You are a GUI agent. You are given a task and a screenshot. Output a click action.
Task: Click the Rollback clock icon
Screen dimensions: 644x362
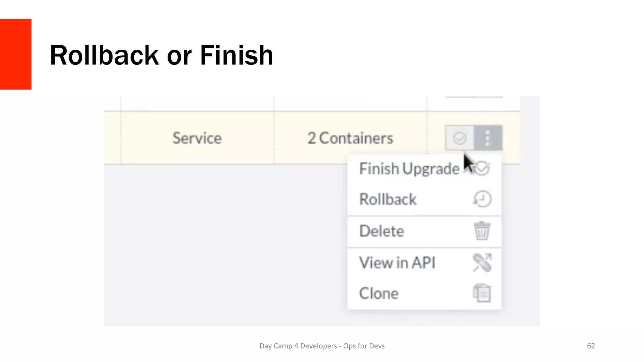(x=482, y=199)
